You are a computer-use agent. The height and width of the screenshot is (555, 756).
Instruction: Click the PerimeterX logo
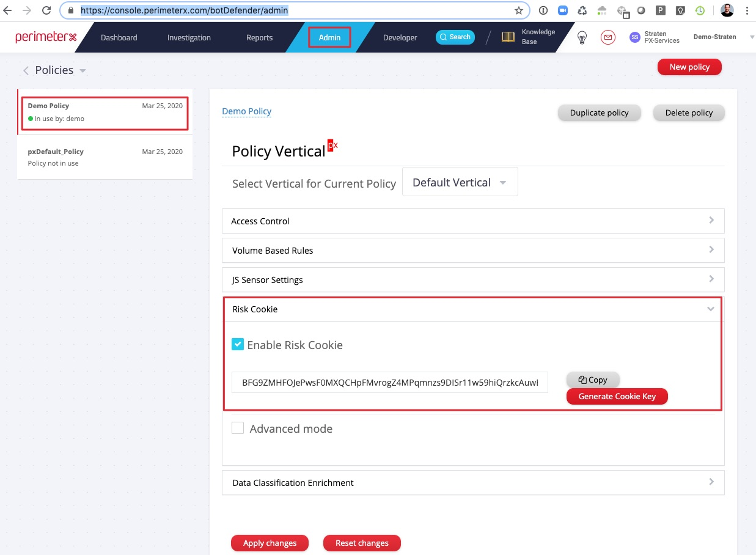click(x=46, y=37)
